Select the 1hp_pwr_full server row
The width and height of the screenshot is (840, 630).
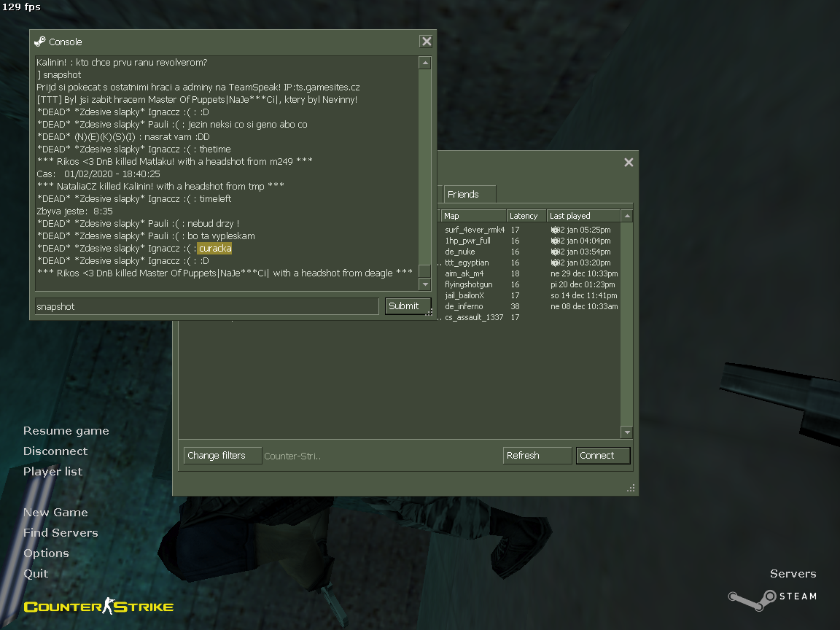[x=529, y=241]
